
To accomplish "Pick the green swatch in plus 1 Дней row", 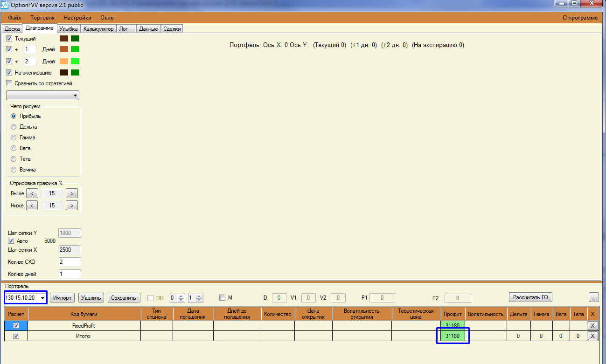I will click(x=75, y=49).
